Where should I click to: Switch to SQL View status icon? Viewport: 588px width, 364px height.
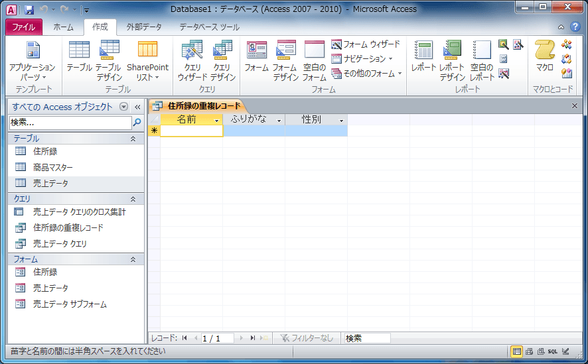click(552, 351)
